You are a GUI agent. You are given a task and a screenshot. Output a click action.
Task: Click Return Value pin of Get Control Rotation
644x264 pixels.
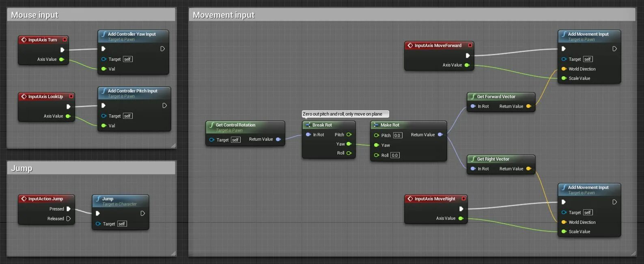(x=278, y=139)
